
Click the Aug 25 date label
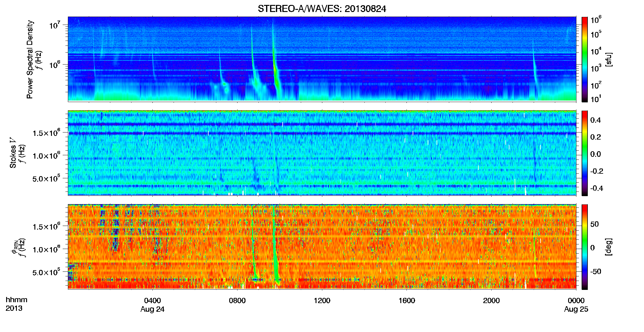point(576,309)
